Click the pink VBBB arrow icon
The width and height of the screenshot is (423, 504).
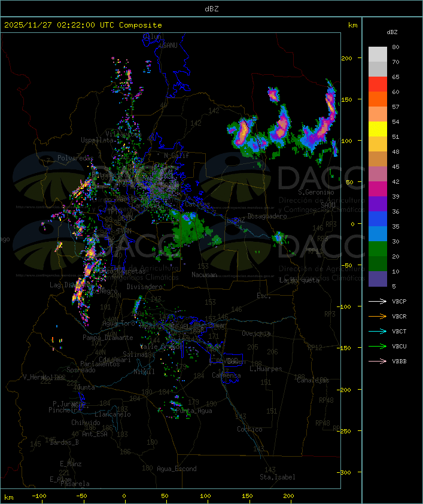click(x=378, y=361)
